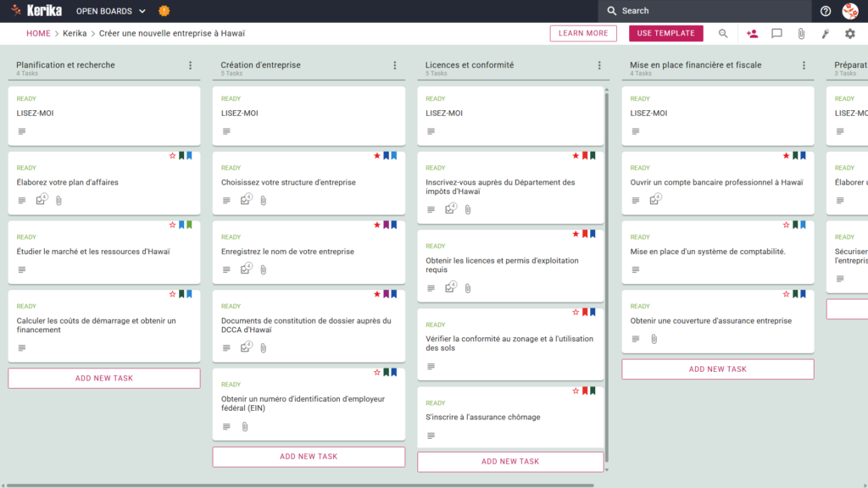868x488 pixels.
Task: Open the board chat icon
Action: (776, 33)
